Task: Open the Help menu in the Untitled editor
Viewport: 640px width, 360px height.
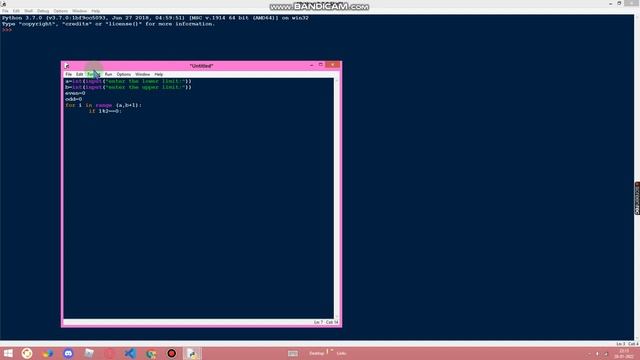Action: tap(159, 74)
